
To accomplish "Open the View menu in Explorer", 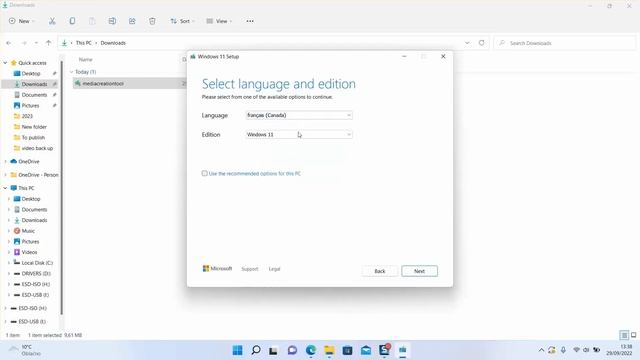I will pos(219,21).
